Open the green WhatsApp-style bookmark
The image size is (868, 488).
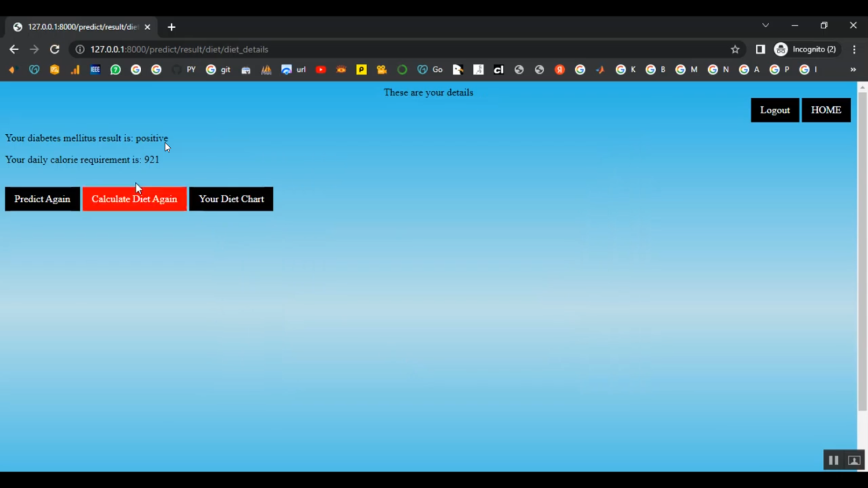[116, 70]
